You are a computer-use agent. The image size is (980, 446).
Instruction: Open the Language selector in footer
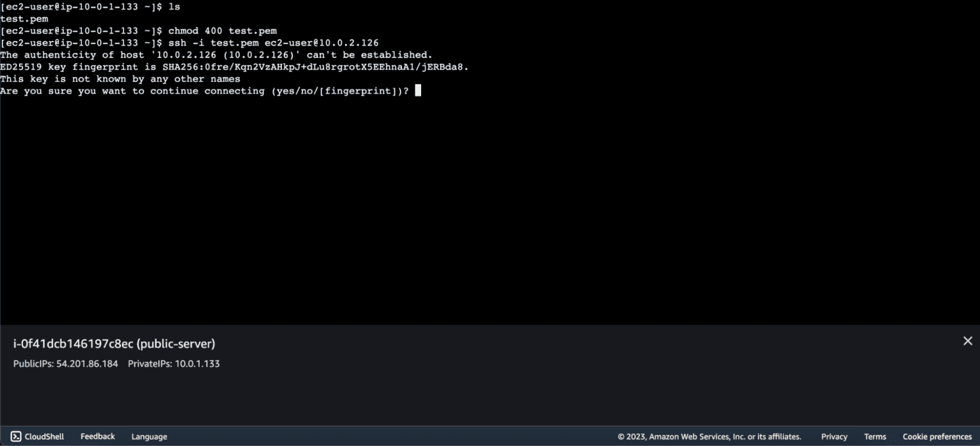coord(149,436)
